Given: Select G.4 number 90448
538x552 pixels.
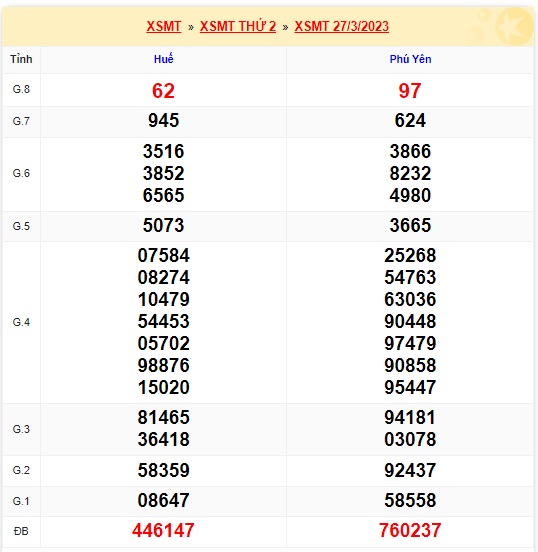Looking at the screenshot, I should tap(410, 321).
